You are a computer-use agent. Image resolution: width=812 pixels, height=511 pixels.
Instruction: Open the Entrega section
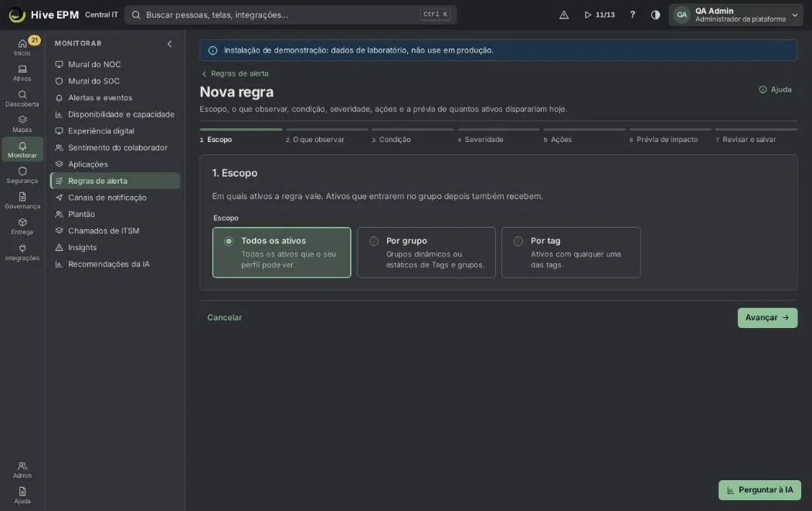click(22, 226)
